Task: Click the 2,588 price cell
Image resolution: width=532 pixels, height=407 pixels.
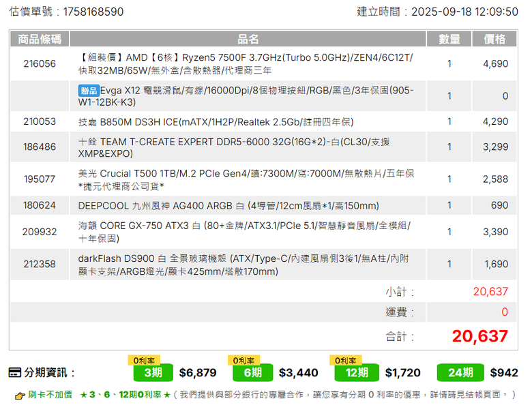Action: click(495, 179)
